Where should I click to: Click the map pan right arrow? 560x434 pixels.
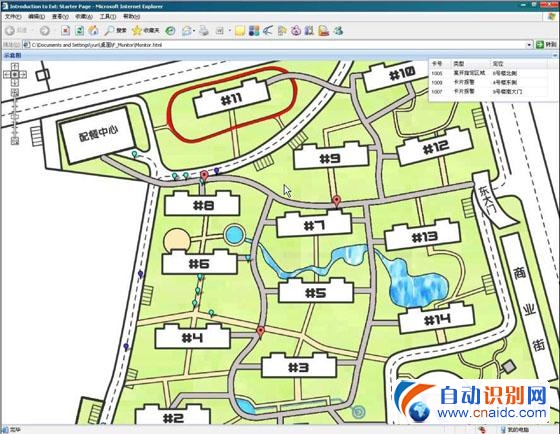[x=23, y=75]
